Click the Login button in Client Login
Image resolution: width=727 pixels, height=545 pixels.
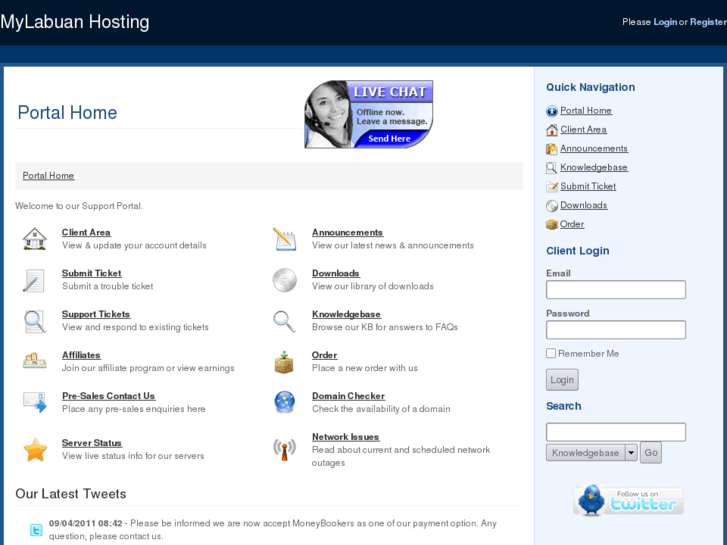pos(562,380)
